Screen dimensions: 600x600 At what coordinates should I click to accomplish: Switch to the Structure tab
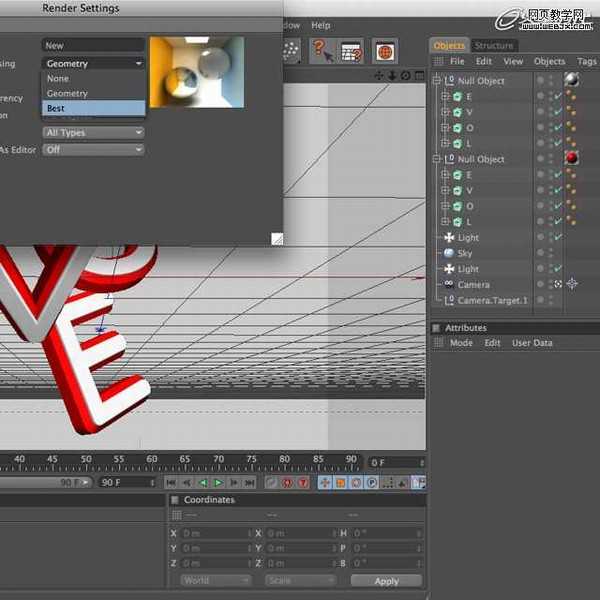pos(494,46)
